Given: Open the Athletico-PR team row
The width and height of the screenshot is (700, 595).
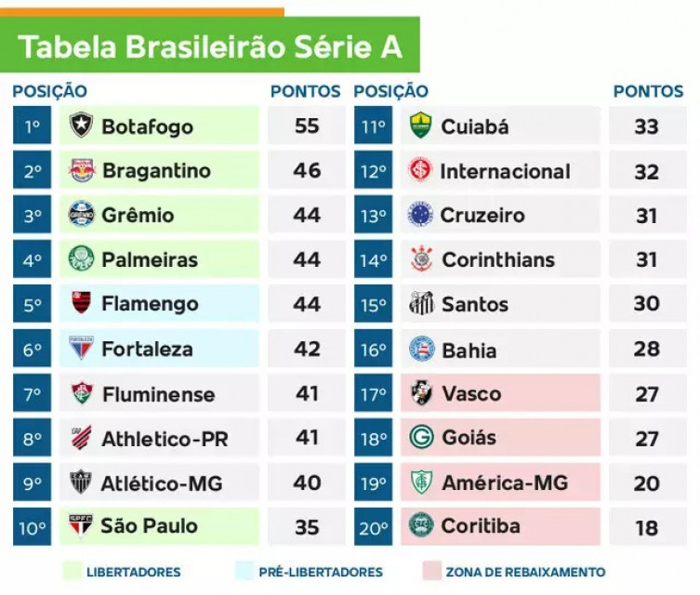Looking at the screenshot, I should (159, 438).
